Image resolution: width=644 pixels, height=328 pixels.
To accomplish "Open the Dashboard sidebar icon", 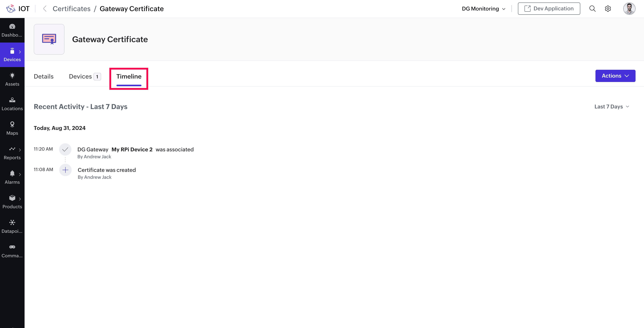I will tap(12, 30).
